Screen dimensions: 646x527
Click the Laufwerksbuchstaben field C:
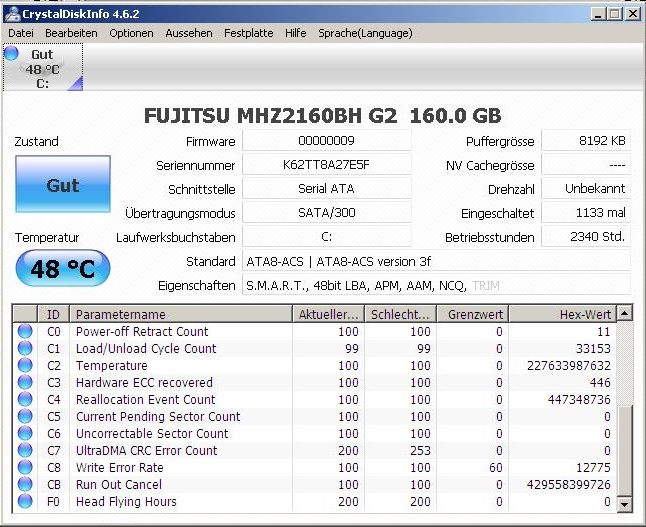(326, 237)
